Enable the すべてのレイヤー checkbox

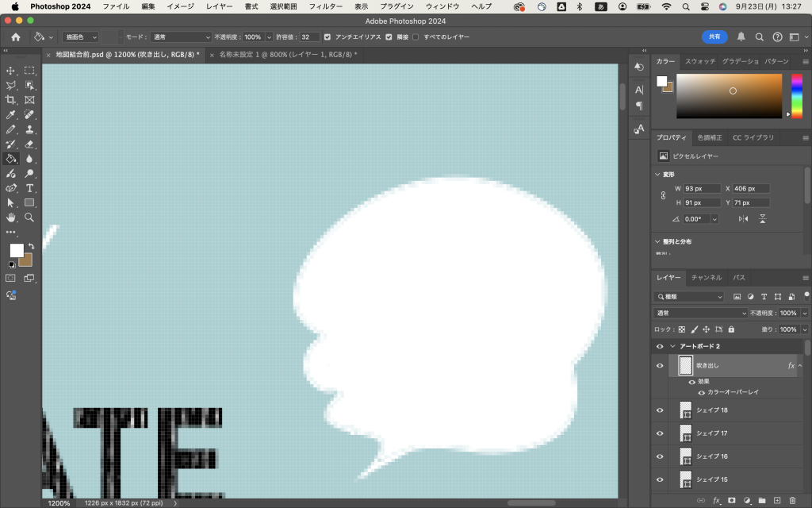pos(416,37)
